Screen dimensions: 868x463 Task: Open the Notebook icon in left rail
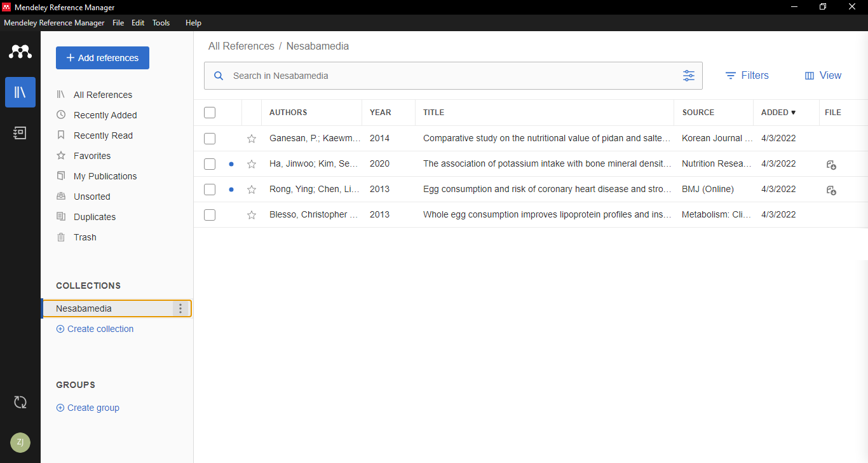click(20, 132)
